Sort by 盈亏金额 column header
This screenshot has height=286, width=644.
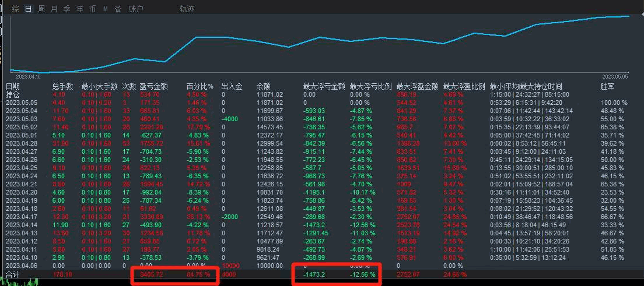click(154, 86)
